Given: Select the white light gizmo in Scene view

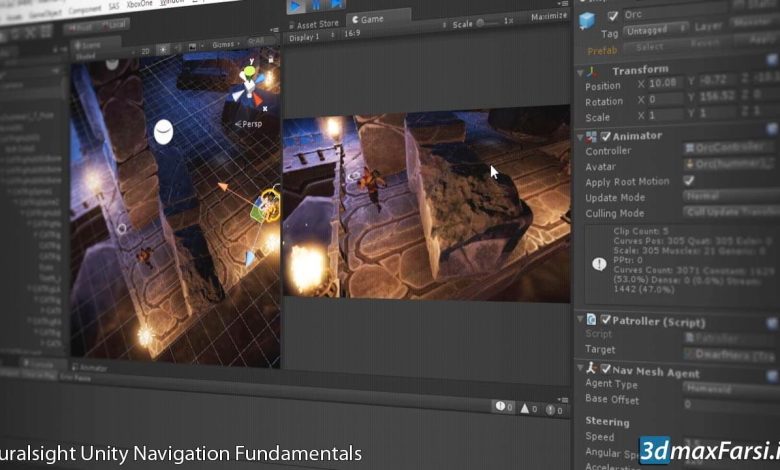Looking at the screenshot, I should click(x=163, y=132).
